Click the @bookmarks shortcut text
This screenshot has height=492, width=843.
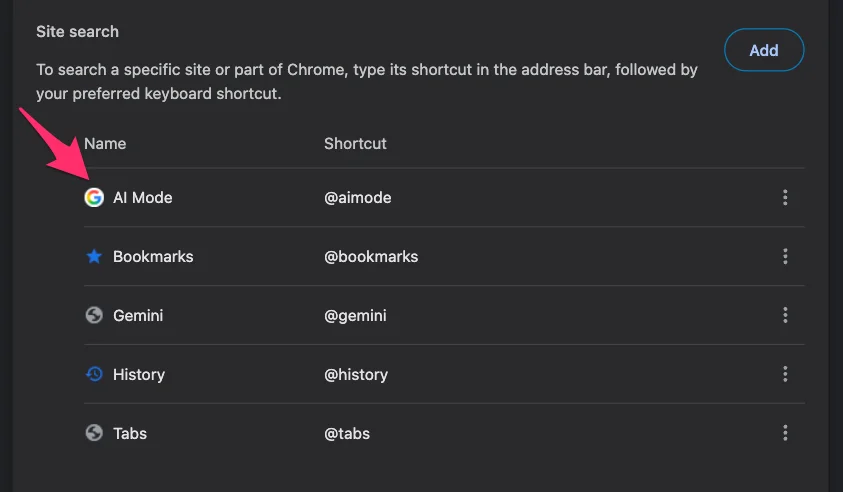pos(371,257)
